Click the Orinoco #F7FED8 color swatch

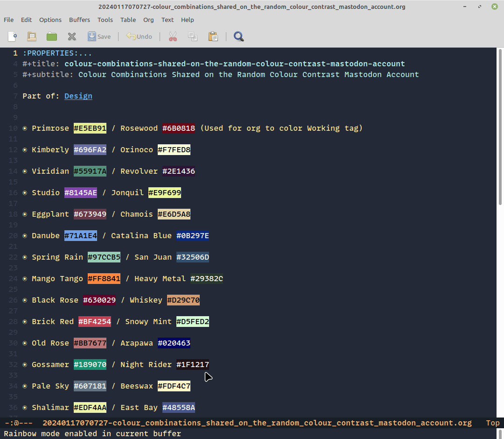[x=174, y=149]
